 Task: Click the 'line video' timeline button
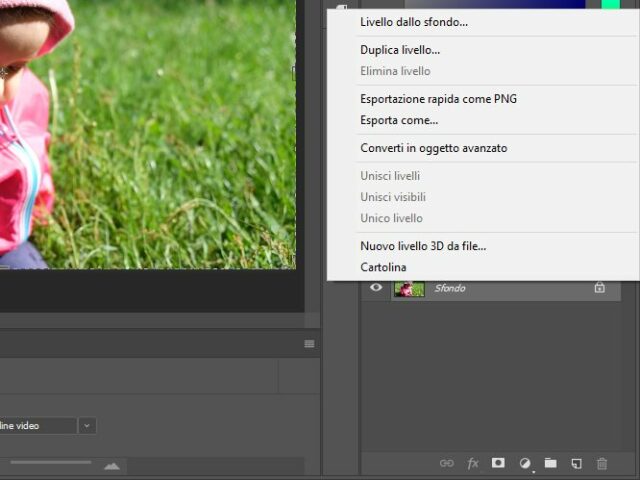coord(37,426)
